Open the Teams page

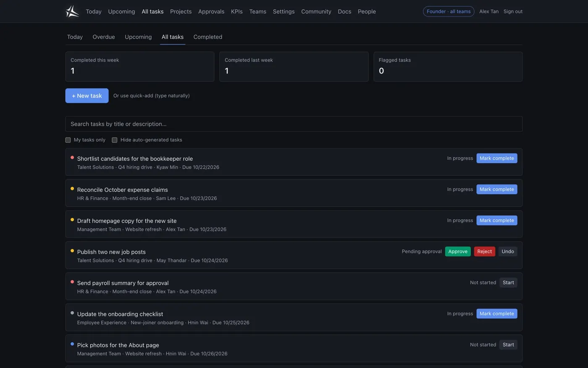click(x=257, y=11)
